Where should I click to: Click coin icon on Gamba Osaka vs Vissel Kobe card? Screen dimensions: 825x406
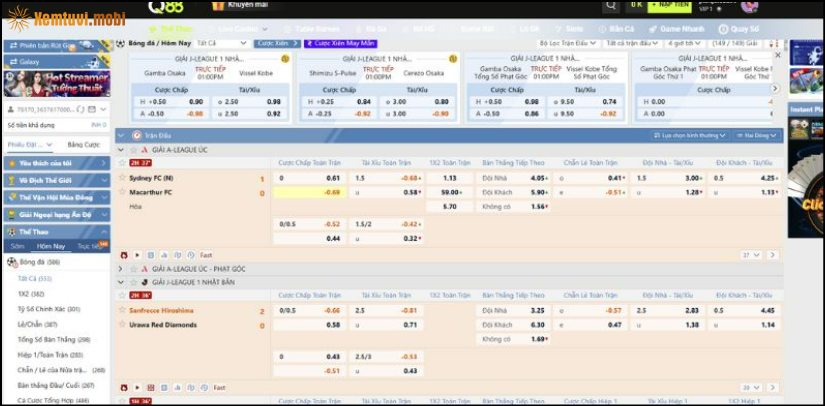(x=285, y=59)
